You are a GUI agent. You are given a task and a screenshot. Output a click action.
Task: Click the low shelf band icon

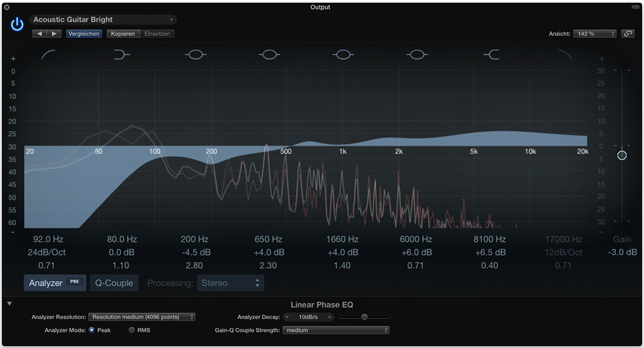(x=122, y=55)
